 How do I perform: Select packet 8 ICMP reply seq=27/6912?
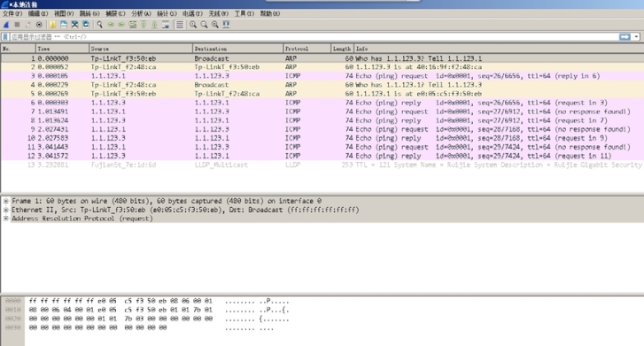point(322,120)
